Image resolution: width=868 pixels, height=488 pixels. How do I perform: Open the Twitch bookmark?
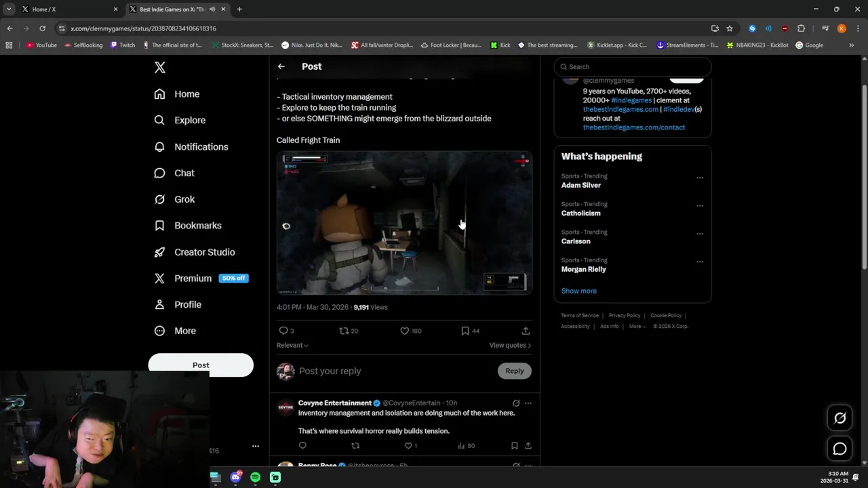[123, 45]
